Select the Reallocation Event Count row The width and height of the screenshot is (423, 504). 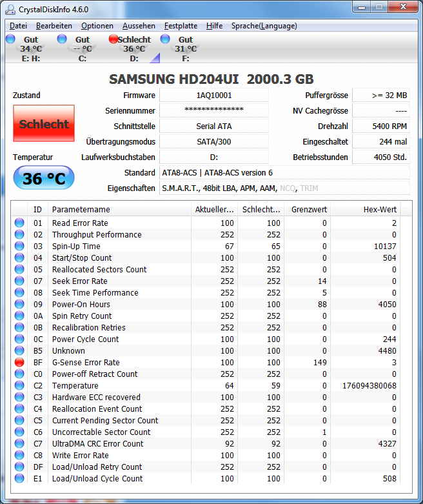[x=206, y=408]
